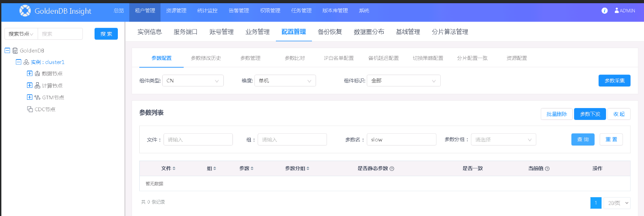The height and width of the screenshot is (216, 644).
Task: Switch to the 实例信息 tab
Action: 150,32
